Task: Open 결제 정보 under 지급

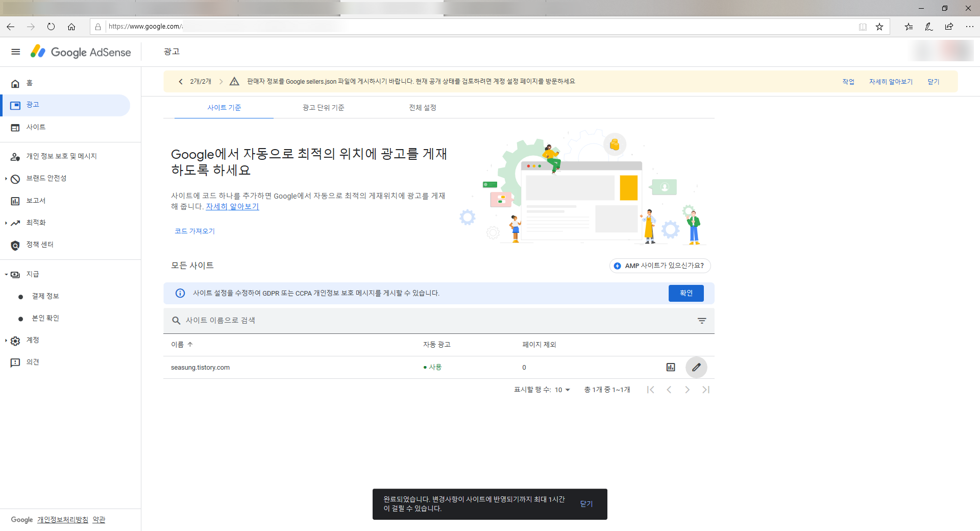Action: pos(45,296)
